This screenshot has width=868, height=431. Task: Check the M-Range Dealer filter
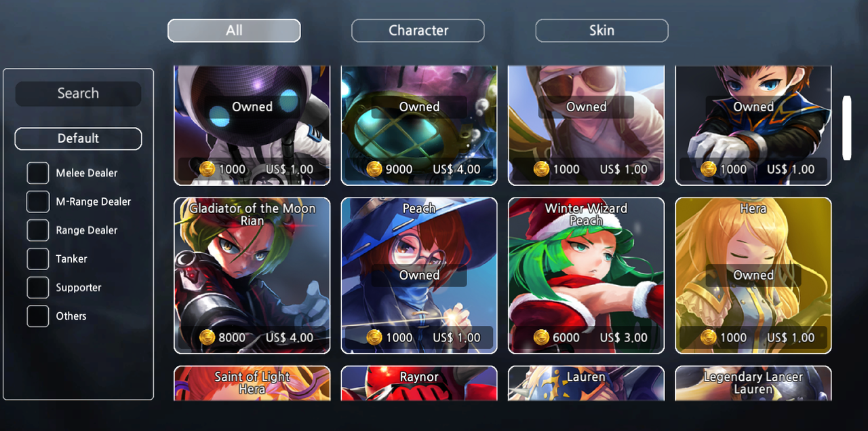tap(38, 202)
